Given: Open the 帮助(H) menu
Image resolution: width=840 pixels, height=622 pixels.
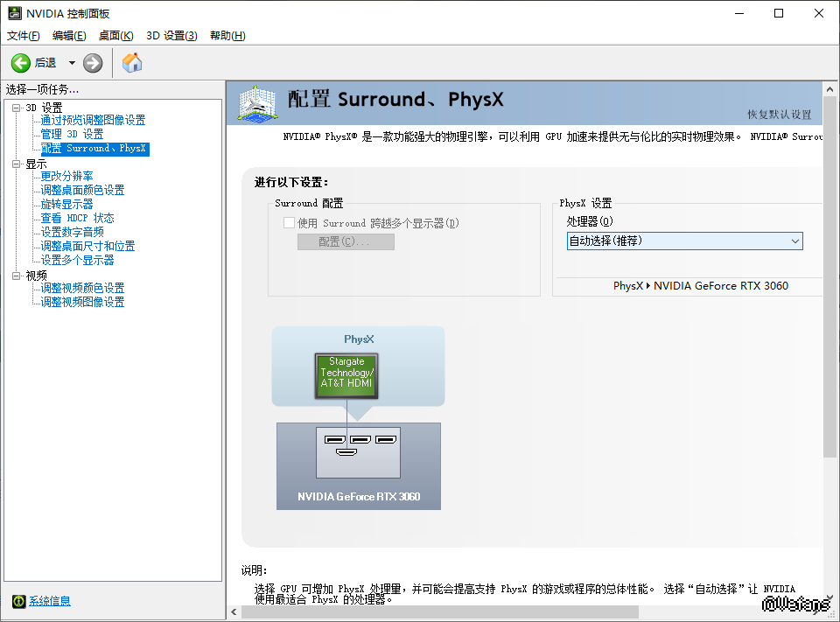Looking at the screenshot, I should (227, 35).
